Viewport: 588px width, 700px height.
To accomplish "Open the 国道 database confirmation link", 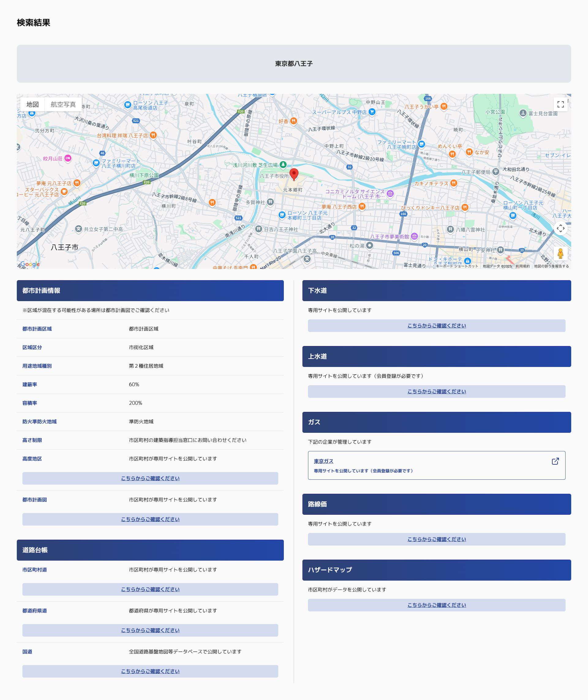I will click(150, 671).
